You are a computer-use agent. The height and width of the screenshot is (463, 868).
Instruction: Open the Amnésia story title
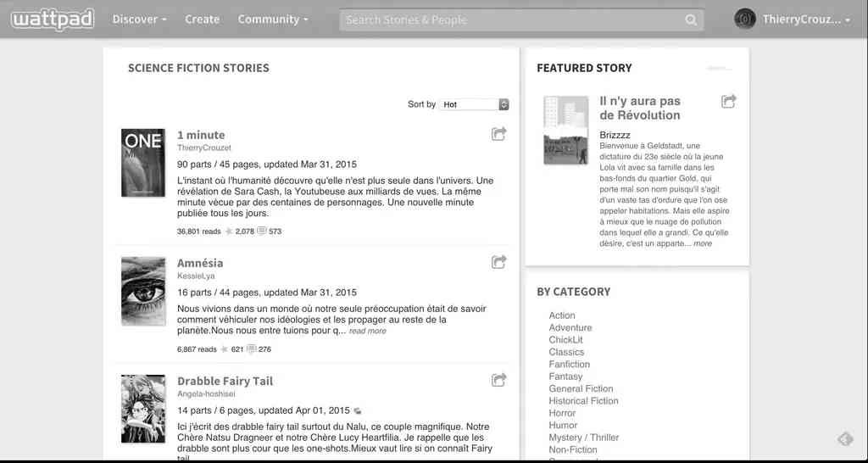200,263
